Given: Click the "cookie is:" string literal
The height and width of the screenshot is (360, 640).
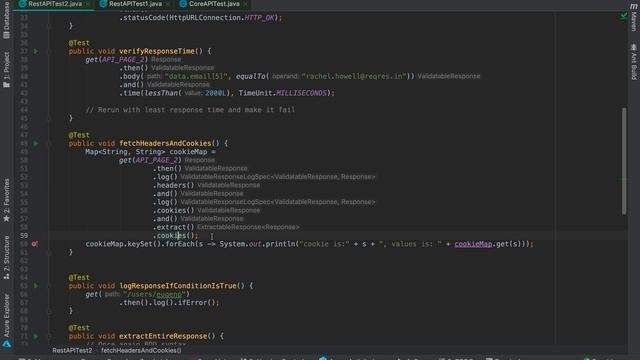Looking at the screenshot, I should point(324,244).
